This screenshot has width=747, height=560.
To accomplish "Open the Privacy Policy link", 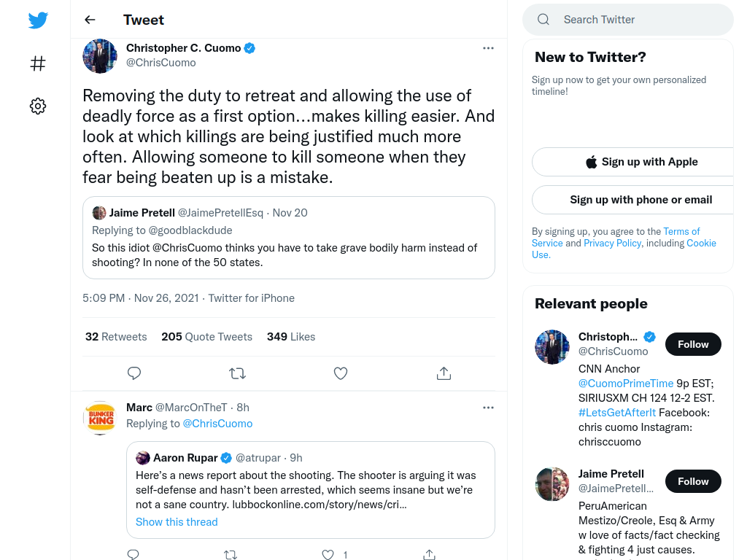I will [x=612, y=244].
